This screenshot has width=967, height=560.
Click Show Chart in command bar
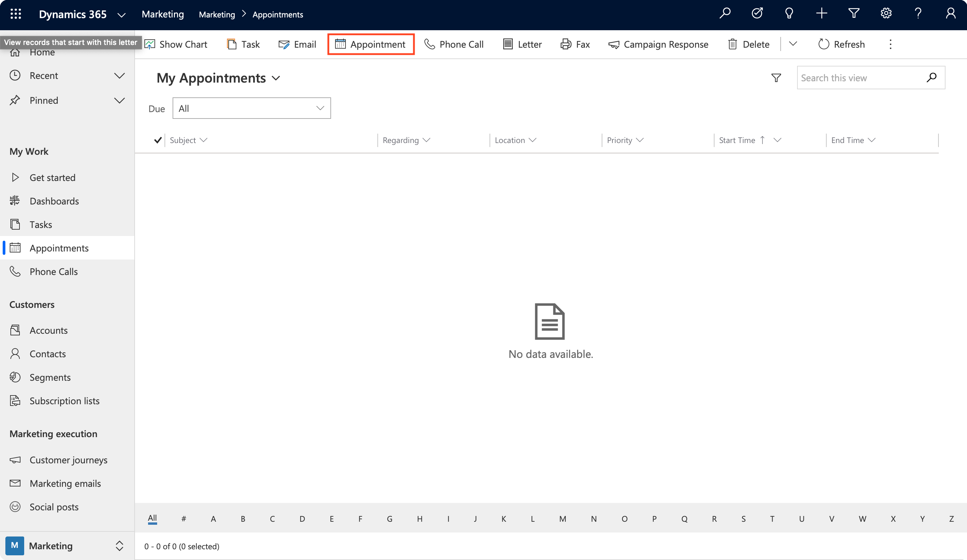[176, 44]
